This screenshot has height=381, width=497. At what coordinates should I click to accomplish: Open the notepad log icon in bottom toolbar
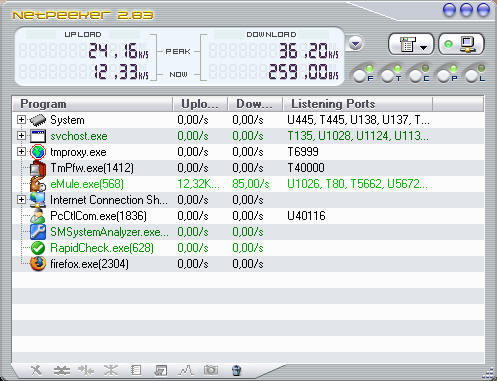(x=136, y=370)
